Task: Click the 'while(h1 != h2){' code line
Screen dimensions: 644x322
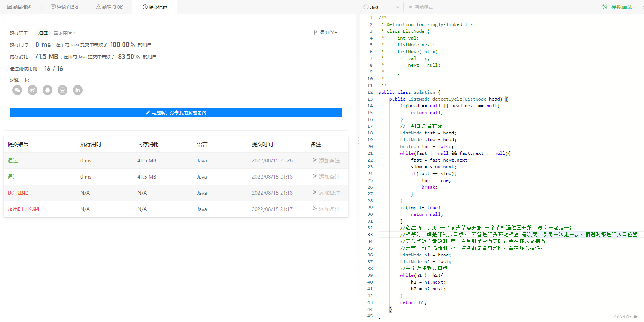Action: tap(422, 275)
